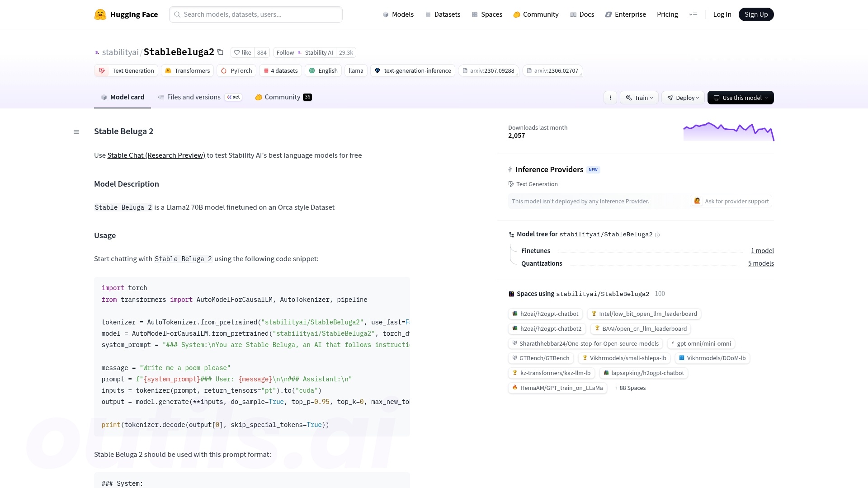Image resolution: width=868 pixels, height=488 pixels.
Task: Expand the Train dropdown
Action: (639, 98)
